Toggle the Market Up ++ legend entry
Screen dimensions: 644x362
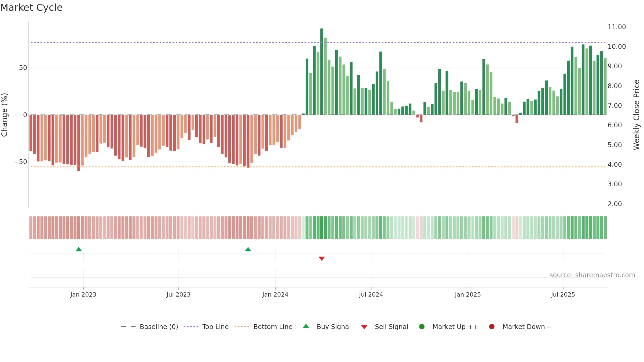[x=448, y=327]
